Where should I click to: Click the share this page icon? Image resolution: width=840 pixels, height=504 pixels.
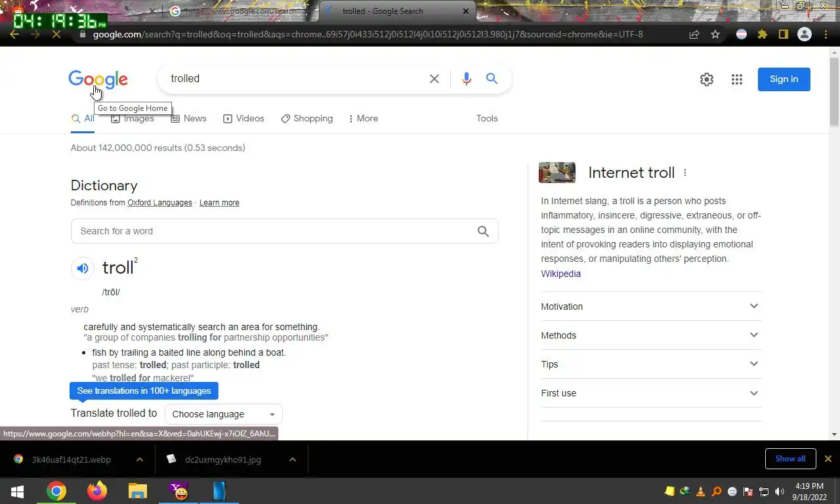pos(694,34)
